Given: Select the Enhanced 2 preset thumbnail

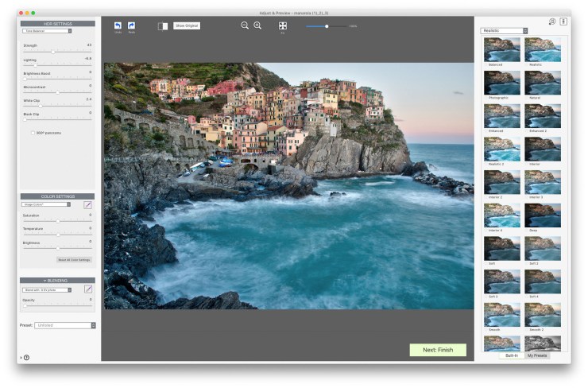Looking at the screenshot, I should coord(543,116).
